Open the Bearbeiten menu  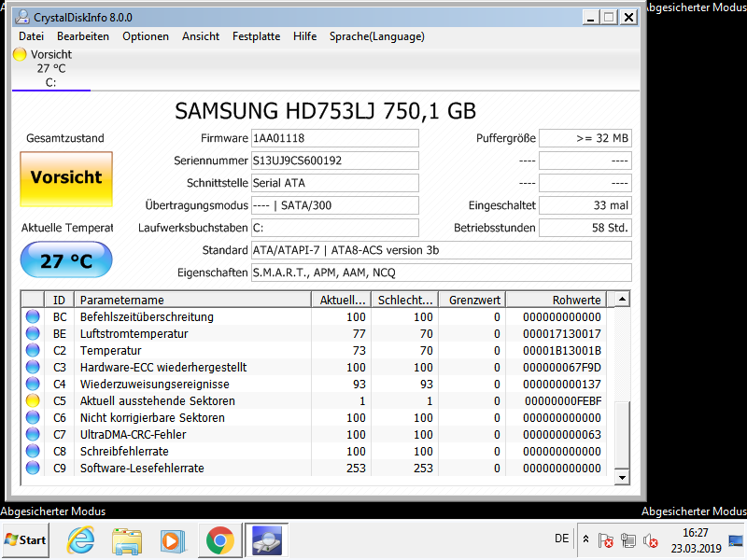coord(83,36)
